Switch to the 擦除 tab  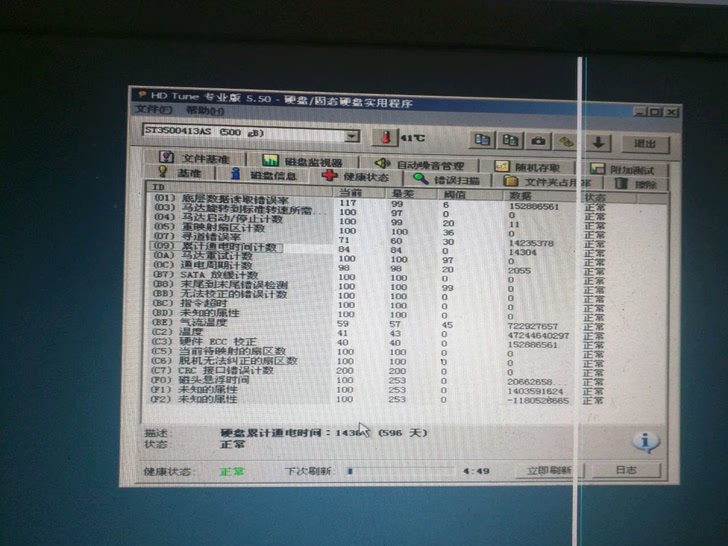tap(636, 184)
